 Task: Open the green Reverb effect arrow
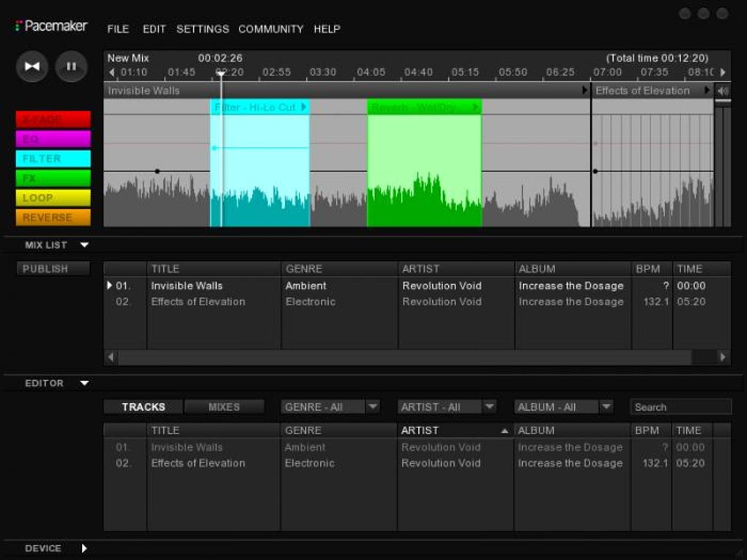coord(475,108)
